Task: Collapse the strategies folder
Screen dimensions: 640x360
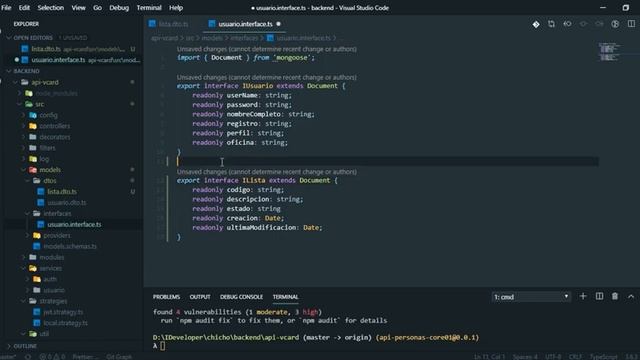Action: tap(23, 301)
